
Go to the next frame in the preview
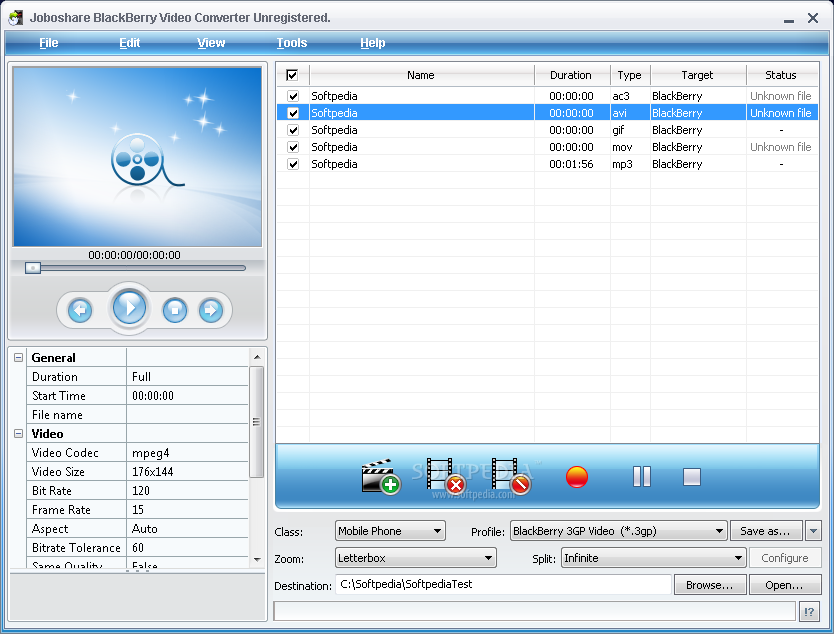(x=211, y=310)
